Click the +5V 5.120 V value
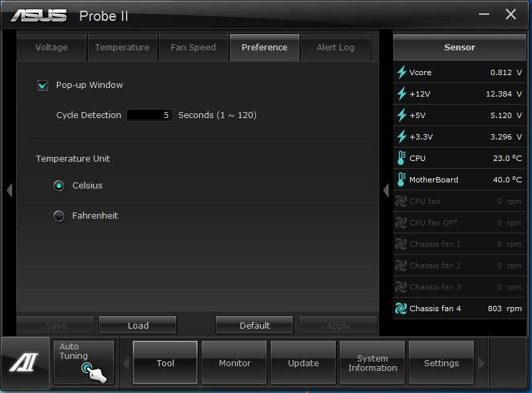Image resolution: width=532 pixels, height=393 pixels. point(506,115)
